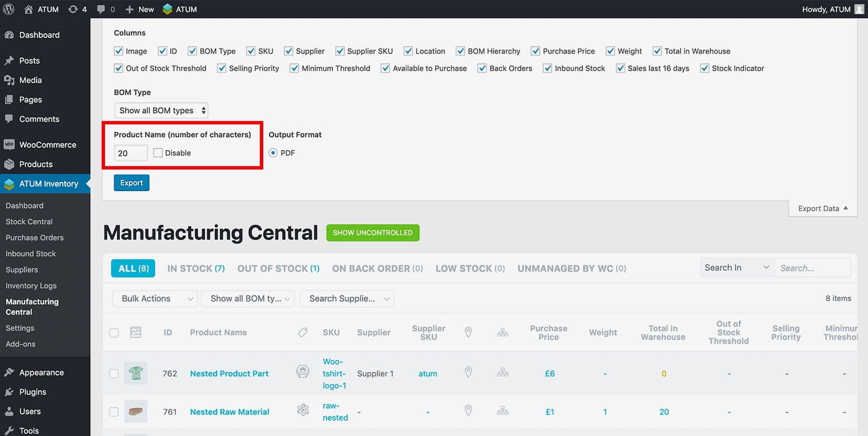The width and height of the screenshot is (868, 436).
Task: Select the PDF output format radio button
Action: (273, 153)
